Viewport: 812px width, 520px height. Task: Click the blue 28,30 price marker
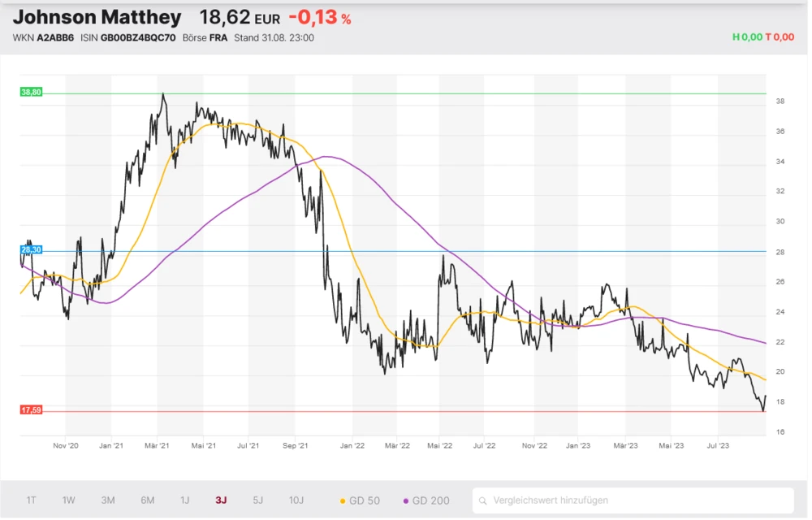(31, 250)
